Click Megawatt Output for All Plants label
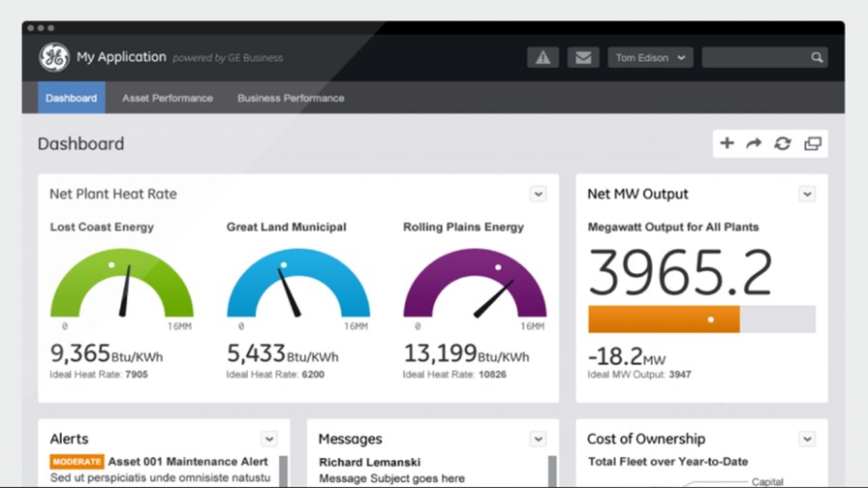The image size is (868, 488). [673, 227]
